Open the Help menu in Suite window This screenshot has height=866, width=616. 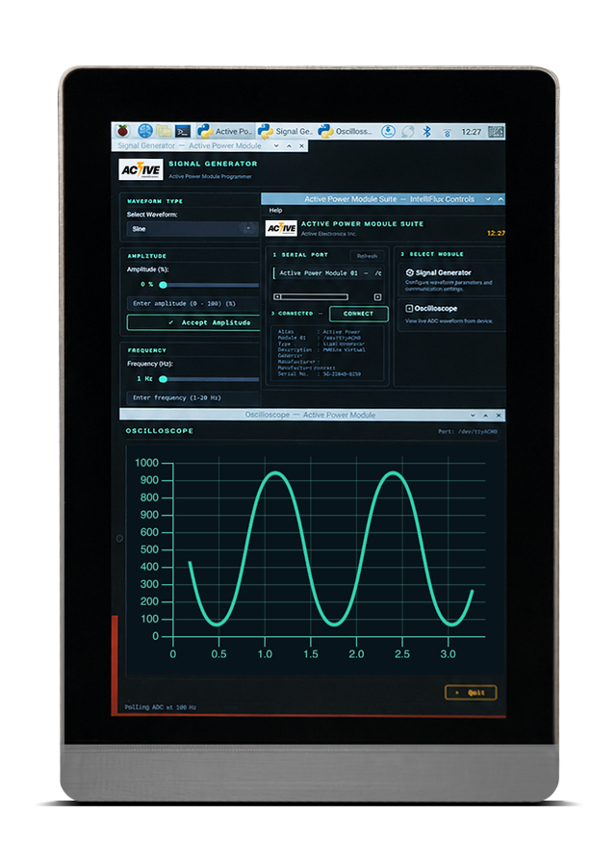(275, 211)
